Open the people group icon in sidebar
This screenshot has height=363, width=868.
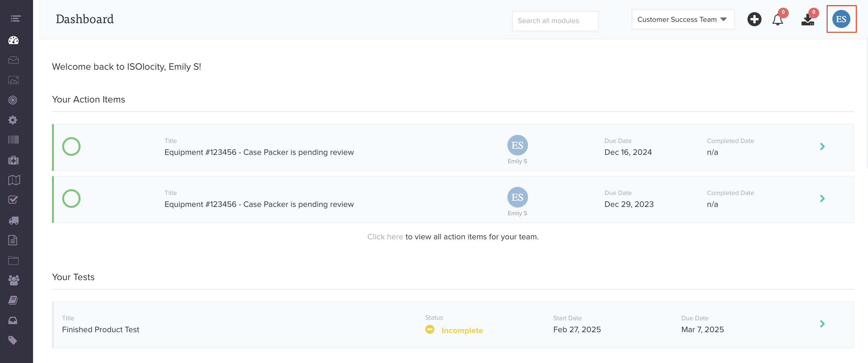click(x=13, y=280)
